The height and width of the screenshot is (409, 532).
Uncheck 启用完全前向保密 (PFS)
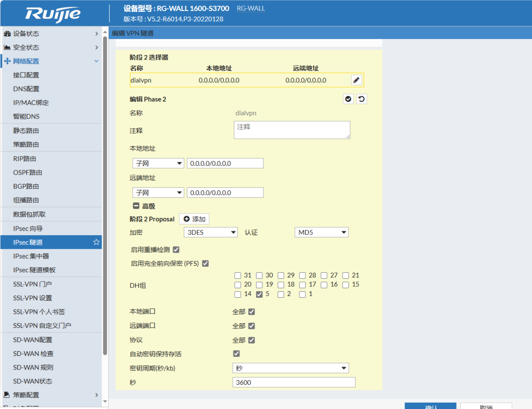point(206,263)
